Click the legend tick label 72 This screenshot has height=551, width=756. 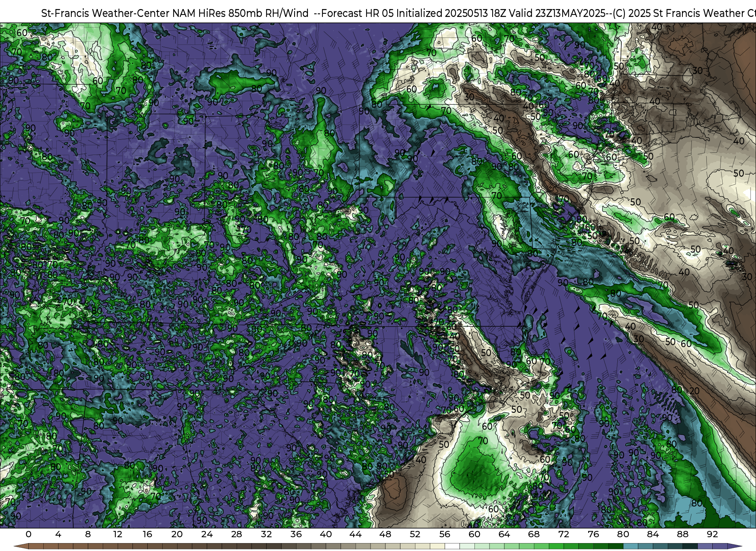(x=563, y=534)
